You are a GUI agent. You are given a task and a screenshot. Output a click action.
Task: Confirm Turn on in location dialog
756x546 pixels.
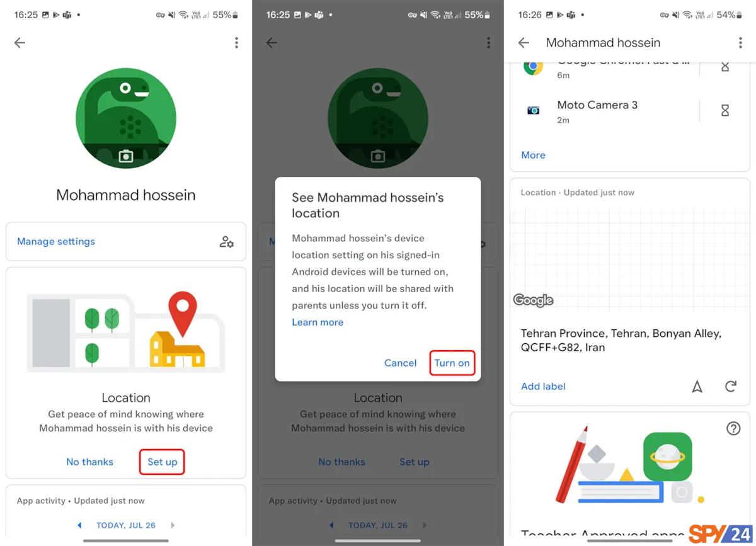pos(452,363)
